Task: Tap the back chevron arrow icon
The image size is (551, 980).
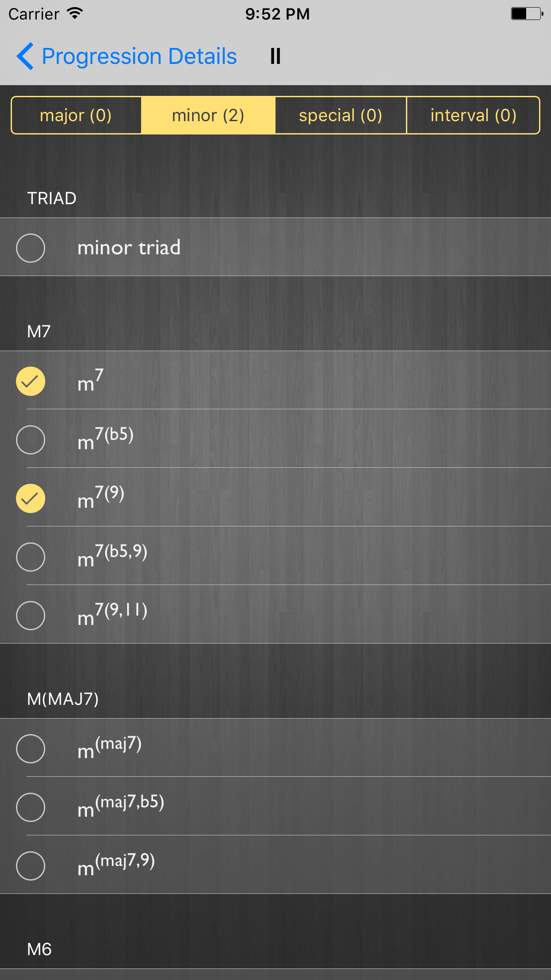Action: pos(25,56)
